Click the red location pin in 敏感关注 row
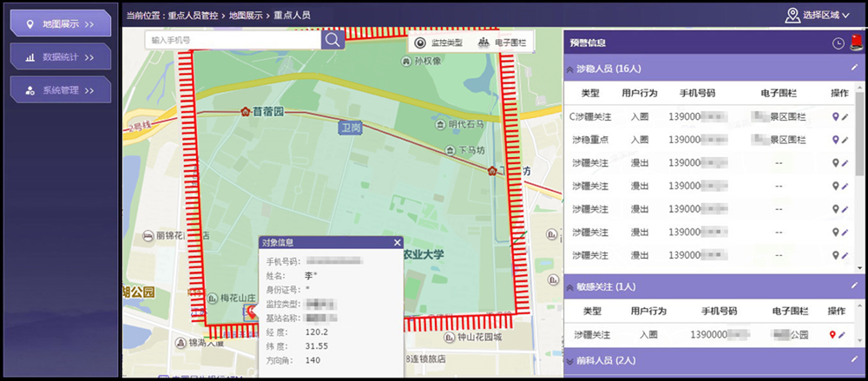 [x=834, y=334]
